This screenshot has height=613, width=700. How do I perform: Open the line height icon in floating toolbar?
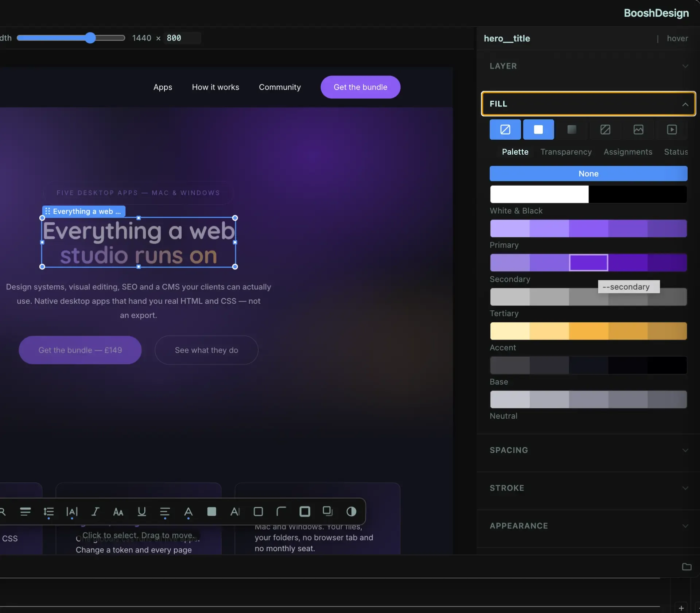coord(48,512)
